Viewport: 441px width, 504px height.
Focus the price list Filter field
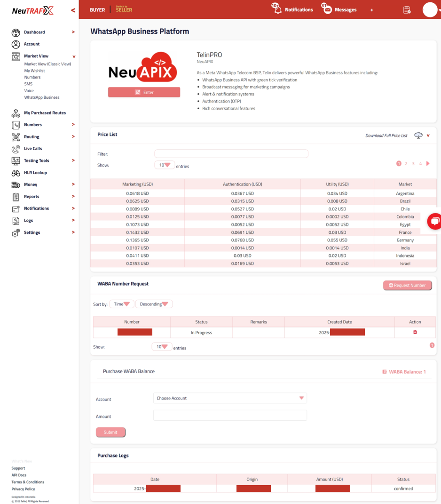(x=231, y=154)
